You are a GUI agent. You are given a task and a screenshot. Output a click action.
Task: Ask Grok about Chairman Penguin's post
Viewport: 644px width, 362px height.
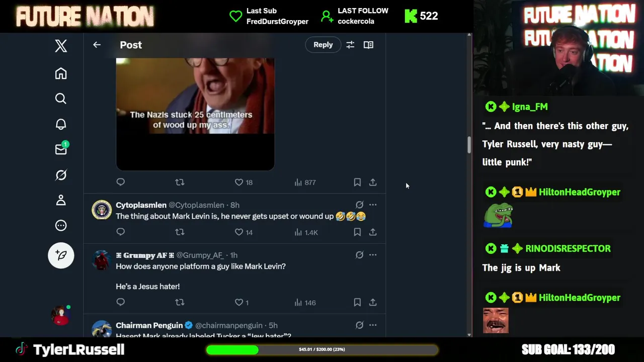tap(359, 325)
